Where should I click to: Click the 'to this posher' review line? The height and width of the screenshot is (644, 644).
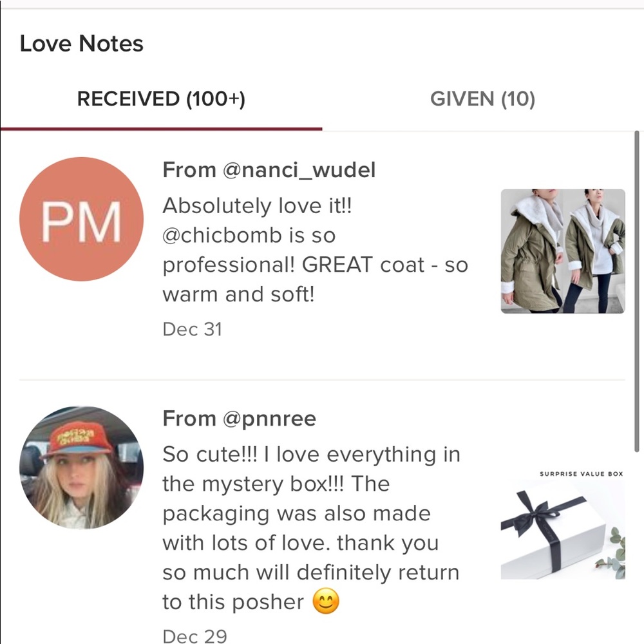point(233,602)
